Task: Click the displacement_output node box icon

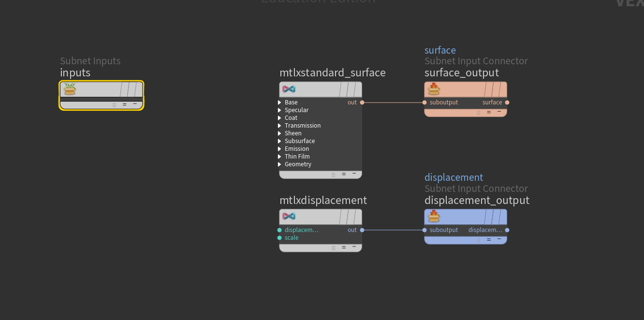Action: [x=434, y=217]
